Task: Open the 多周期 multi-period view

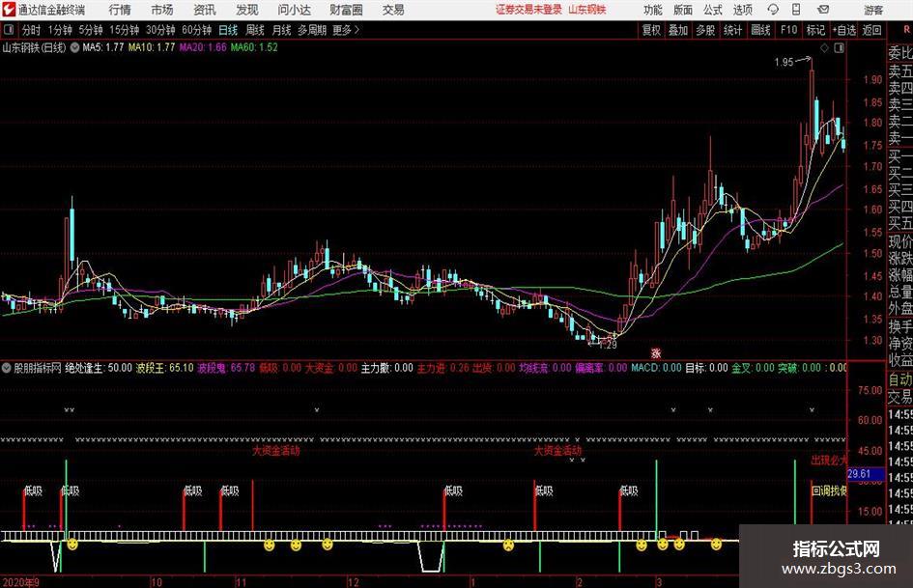Action: coord(312,30)
